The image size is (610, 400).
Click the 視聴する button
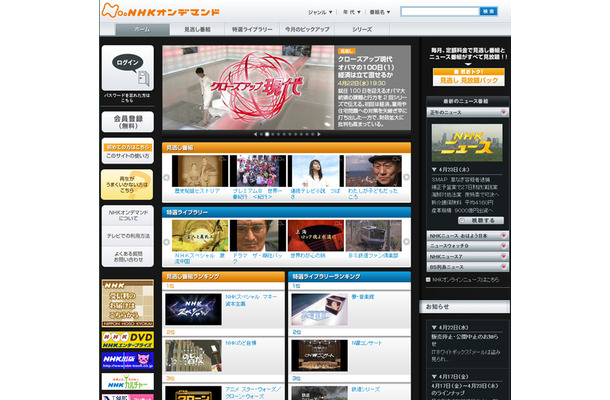coord(481,221)
